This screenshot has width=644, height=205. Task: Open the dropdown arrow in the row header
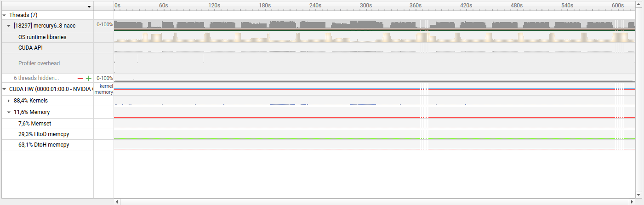pos(89,6)
